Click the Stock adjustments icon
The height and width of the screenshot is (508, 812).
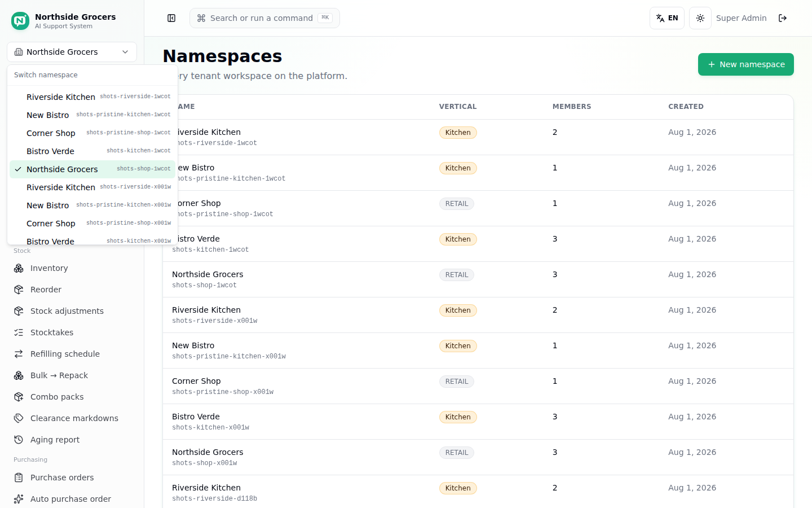coord(19,311)
